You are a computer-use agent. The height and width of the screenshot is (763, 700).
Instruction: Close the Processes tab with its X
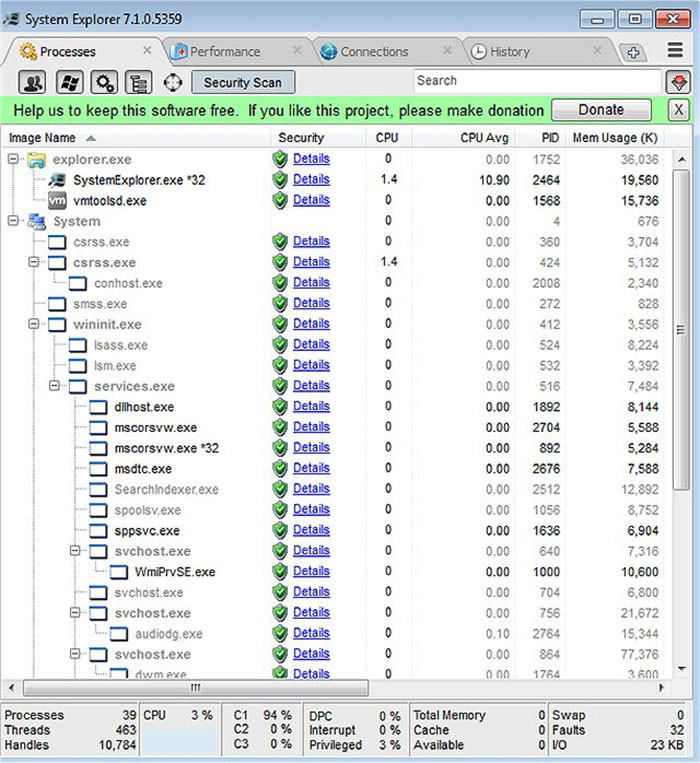pyautogui.click(x=147, y=51)
